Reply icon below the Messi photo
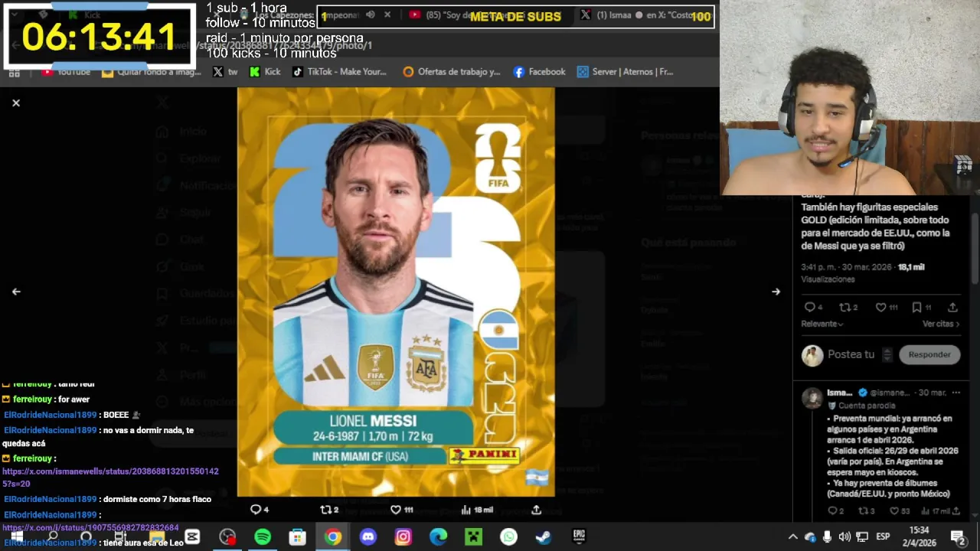The width and height of the screenshot is (980, 551). coord(256,510)
